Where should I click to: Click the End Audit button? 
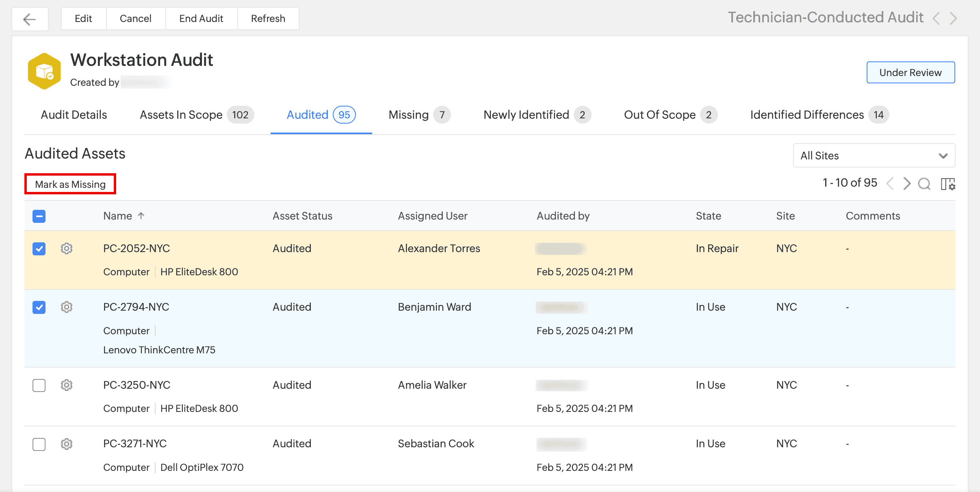pyautogui.click(x=201, y=19)
